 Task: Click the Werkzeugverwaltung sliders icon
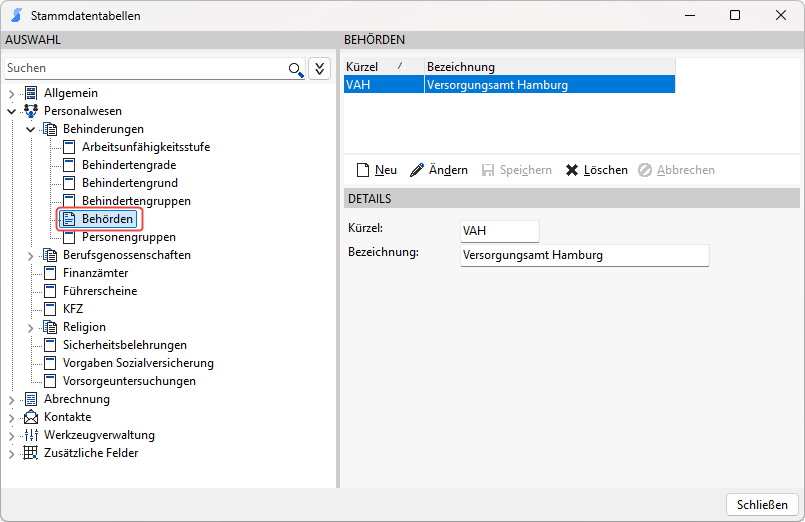31,435
